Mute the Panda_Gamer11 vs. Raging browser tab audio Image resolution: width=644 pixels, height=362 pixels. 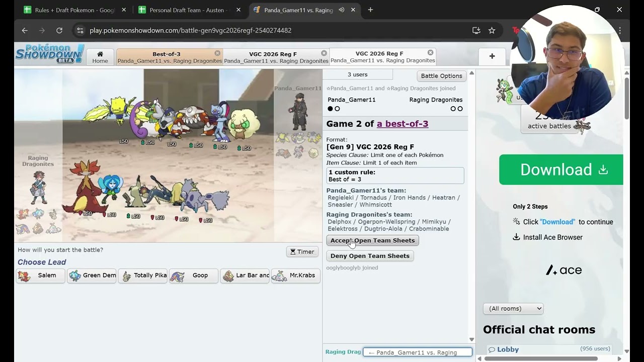[x=342, y=10]
